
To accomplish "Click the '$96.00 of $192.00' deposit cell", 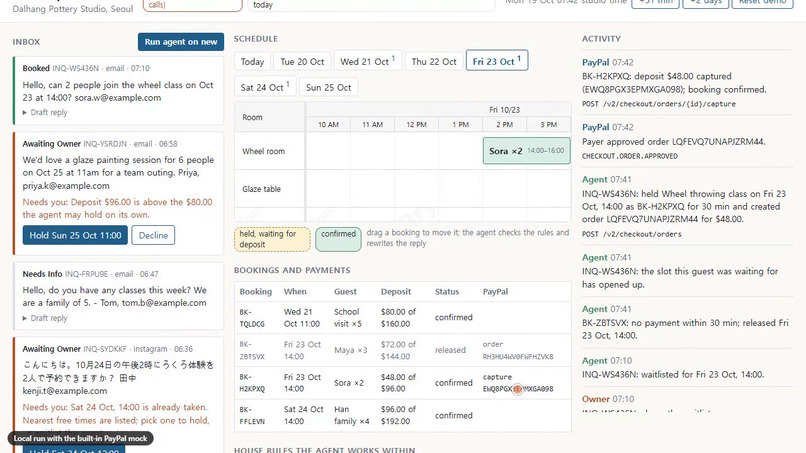I will click(x=398, y=415).
